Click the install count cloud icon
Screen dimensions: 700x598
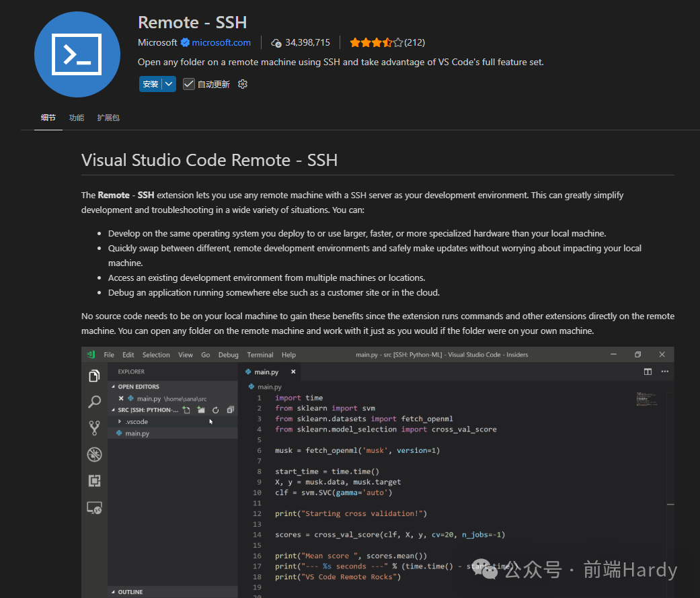pyautogui.click(x=276, y=43)
